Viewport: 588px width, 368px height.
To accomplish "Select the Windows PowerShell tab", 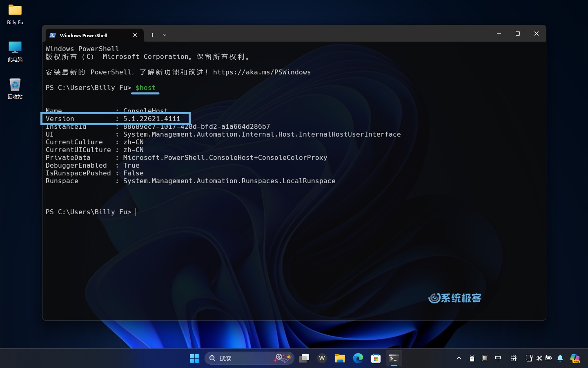I will pyautogui.click(x=94, y=35).
